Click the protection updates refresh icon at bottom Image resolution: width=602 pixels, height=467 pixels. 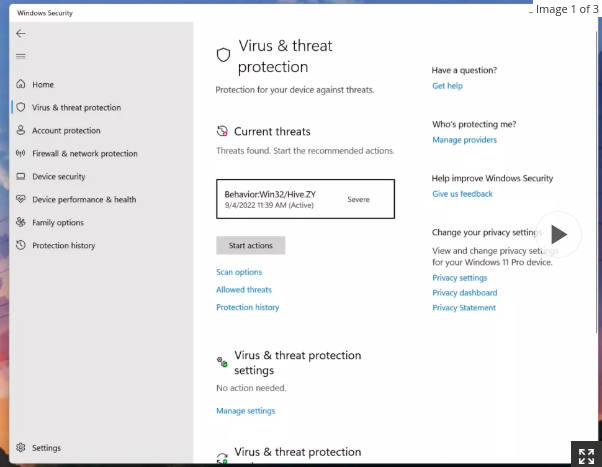(222, 458)
